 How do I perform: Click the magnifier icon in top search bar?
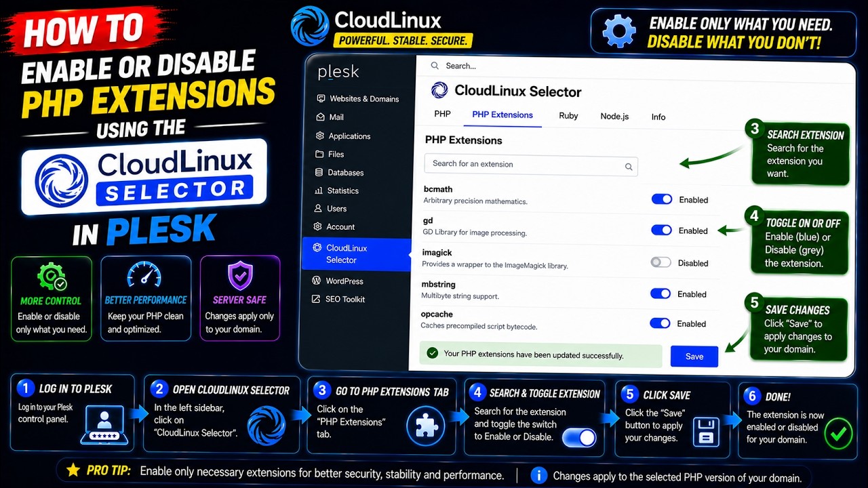[435, 66]
